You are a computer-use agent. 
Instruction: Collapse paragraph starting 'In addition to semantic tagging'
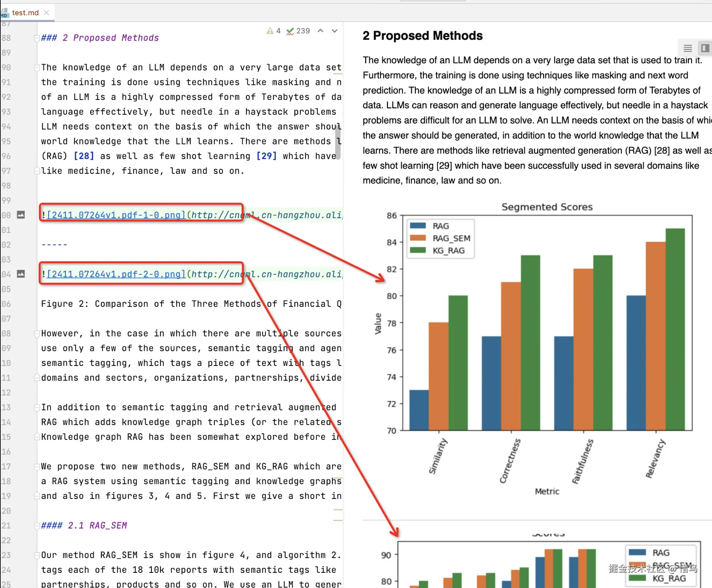click(37, 408)
